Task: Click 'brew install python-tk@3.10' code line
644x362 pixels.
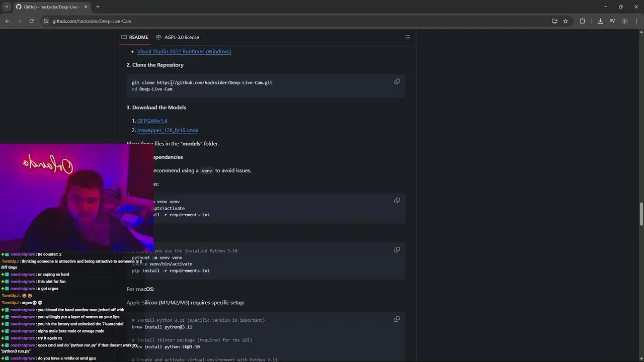Action: [x=166, y=346]
